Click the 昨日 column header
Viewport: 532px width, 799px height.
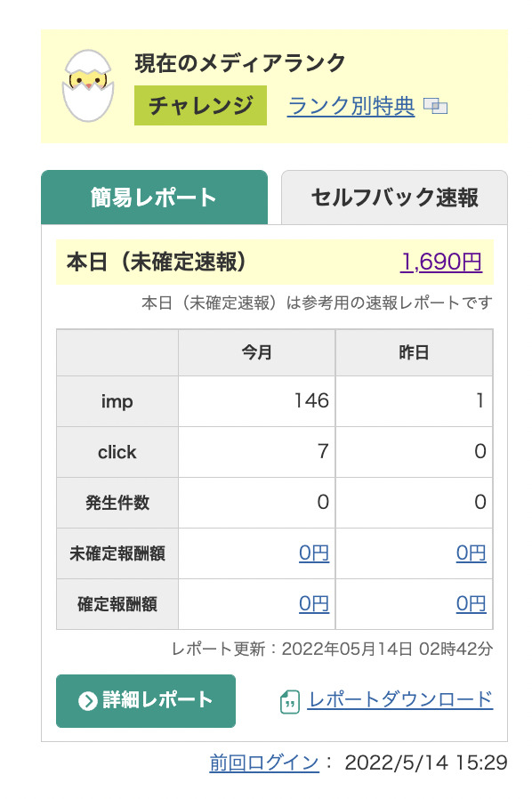tap(414, 352)
